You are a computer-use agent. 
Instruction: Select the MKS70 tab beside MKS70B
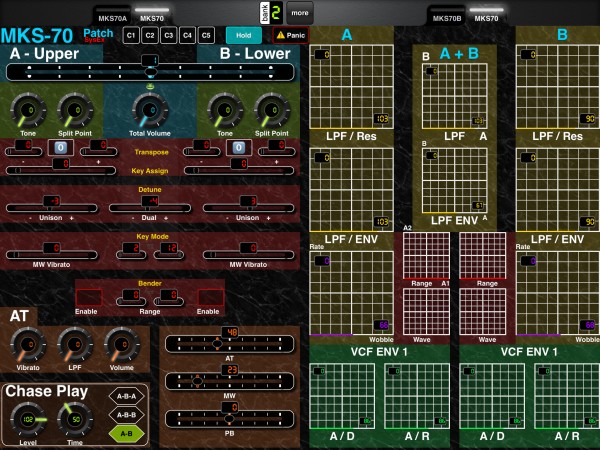(x=486, y=18)
